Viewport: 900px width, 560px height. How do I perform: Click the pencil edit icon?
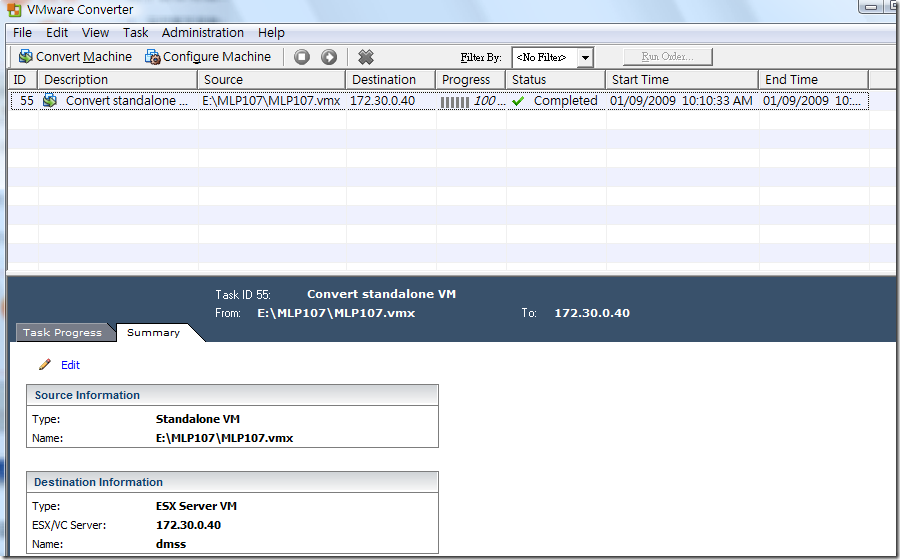pos(45,364)
